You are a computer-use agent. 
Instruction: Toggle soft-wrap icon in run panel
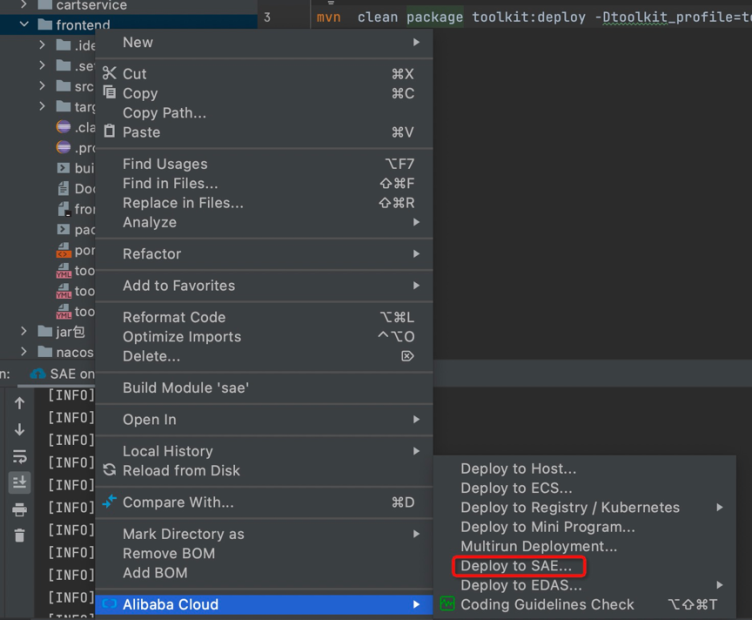(x=20, y=456)
